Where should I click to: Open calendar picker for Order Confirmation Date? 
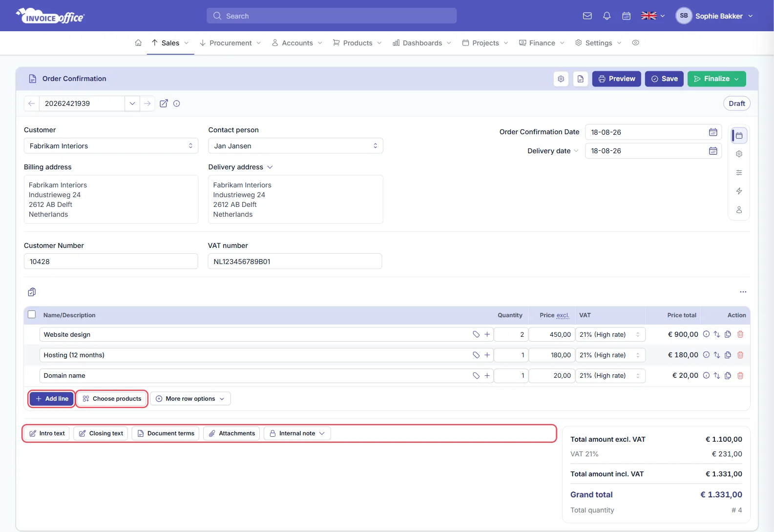(713, 132)
